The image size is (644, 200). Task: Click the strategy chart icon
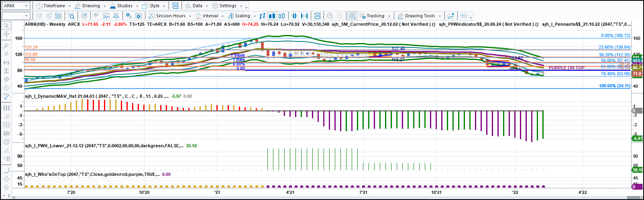click(x=106, y=16)
